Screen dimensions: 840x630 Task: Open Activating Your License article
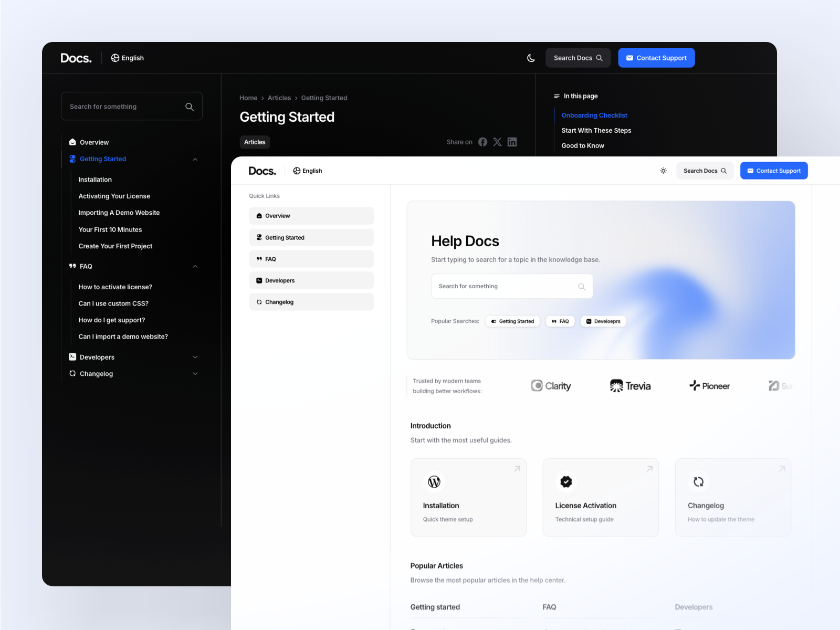(114, 196)
